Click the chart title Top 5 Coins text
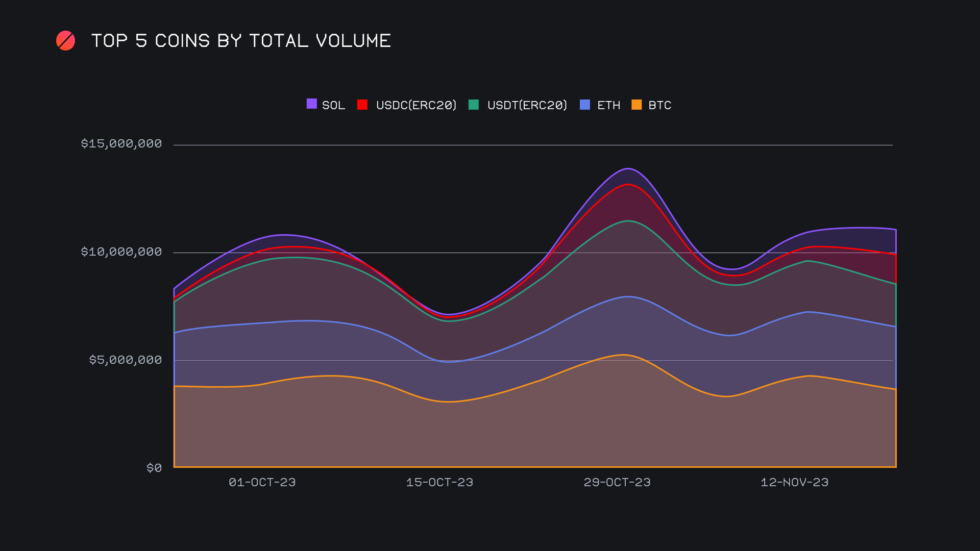Viewport: 980px width, 551px height. coord(241,41)
